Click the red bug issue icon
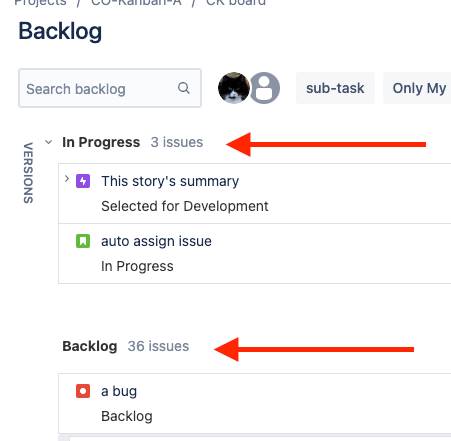 [x=83, y=391]
